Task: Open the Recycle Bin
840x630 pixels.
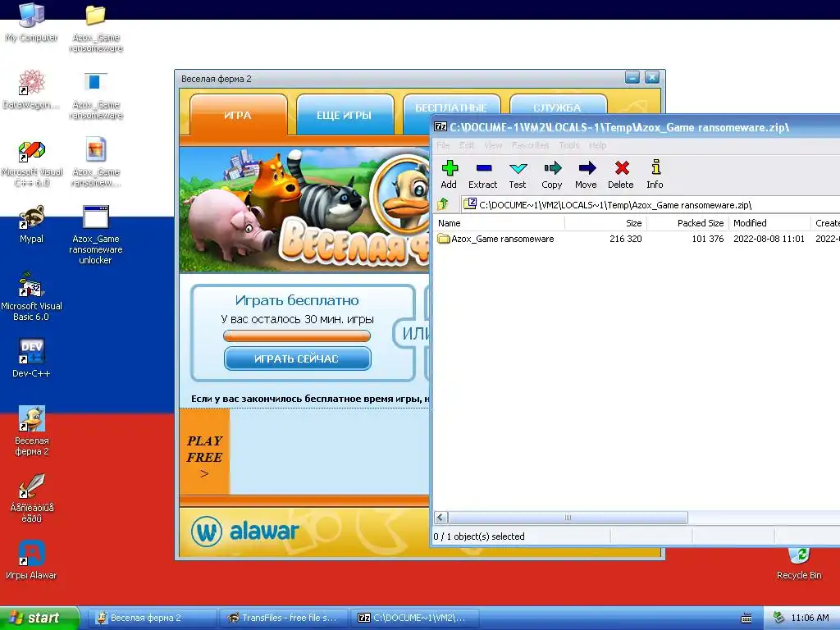Action: tap(799, 564)
